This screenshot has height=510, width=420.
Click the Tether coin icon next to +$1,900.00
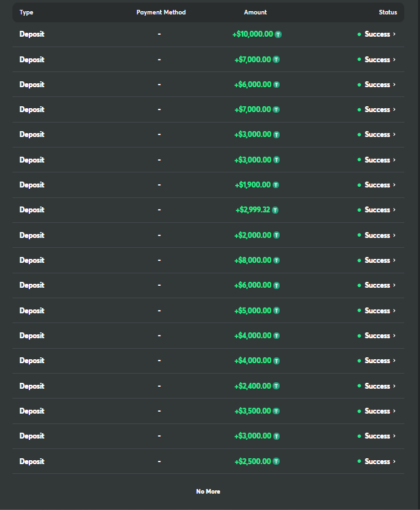(x=276, y=185)
